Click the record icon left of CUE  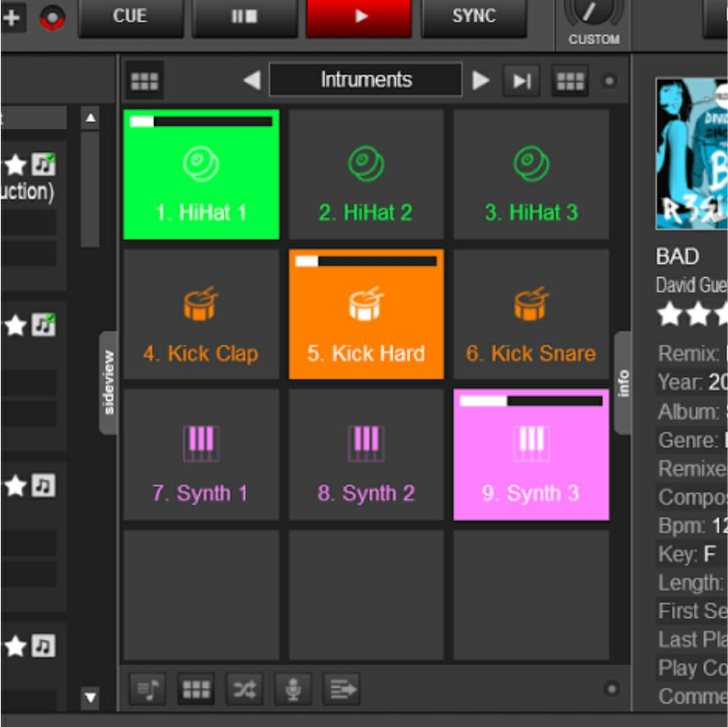pyautogui.click(x=52, y=17)
